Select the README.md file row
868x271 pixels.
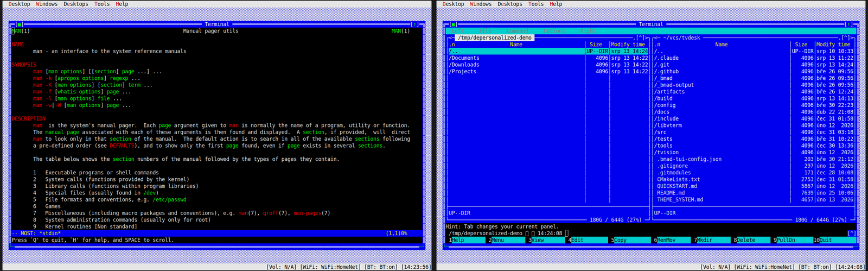point(754,193)
